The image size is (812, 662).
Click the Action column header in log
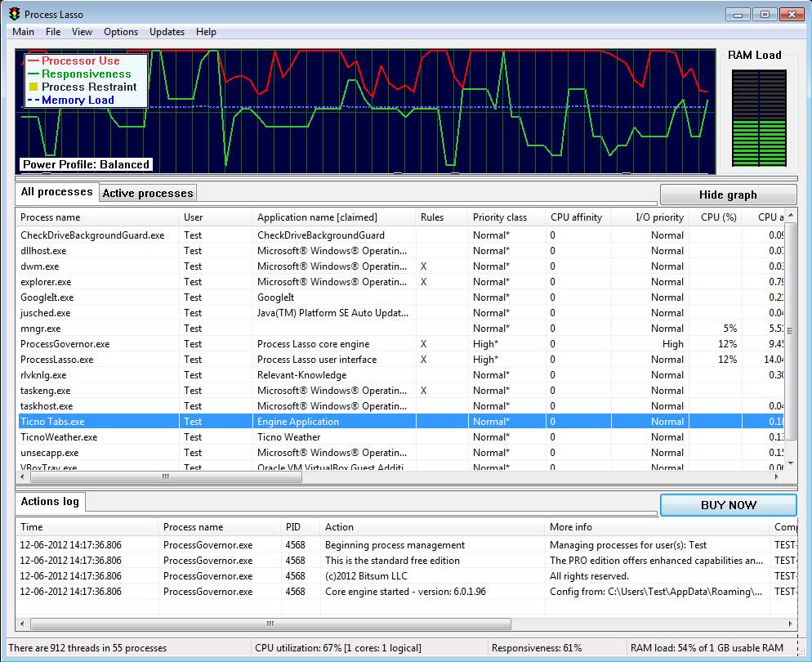pos(339,527)
